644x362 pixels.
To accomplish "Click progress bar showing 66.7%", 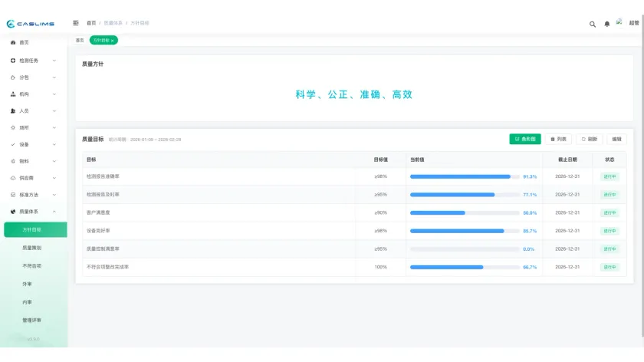I will click(465, 267).
